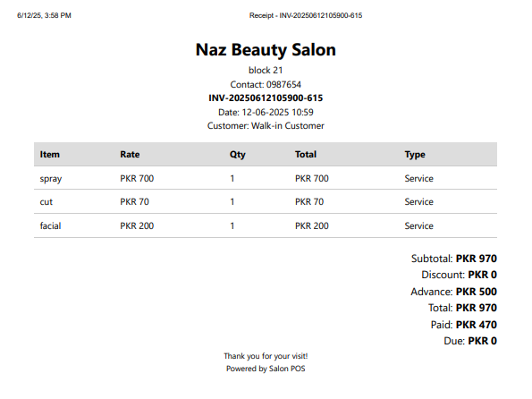Click the Total column header
This screenshot has width=532, height=399.
[x=306, y=155]
